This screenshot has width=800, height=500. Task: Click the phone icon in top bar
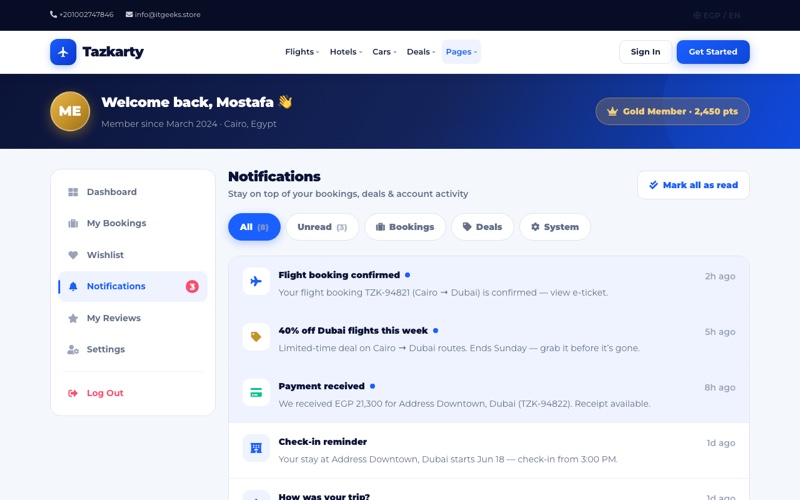point(53,14)
